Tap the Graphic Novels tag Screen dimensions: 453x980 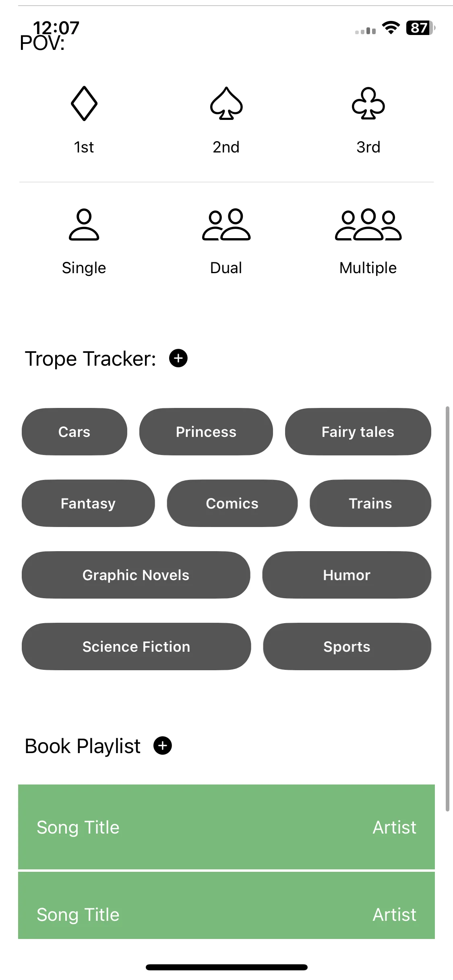(x=136, y=575)
